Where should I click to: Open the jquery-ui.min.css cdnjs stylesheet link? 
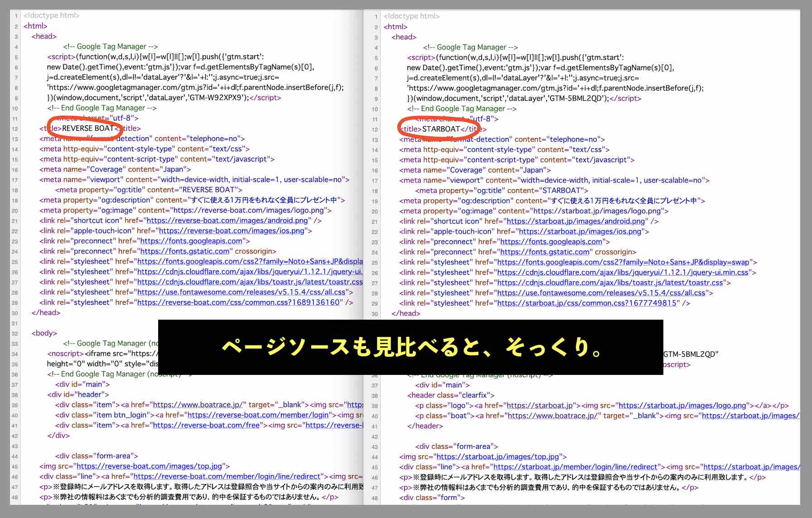click(x=250, y=272)
